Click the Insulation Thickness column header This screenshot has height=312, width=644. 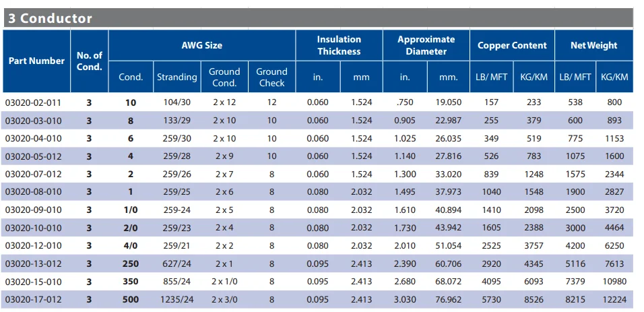tap(339, 45)
